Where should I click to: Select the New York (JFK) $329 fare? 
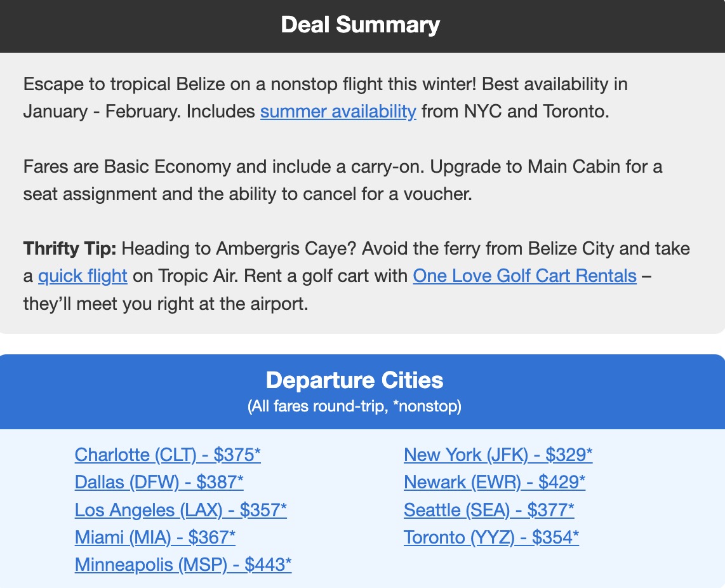click(x=498, y=455)
